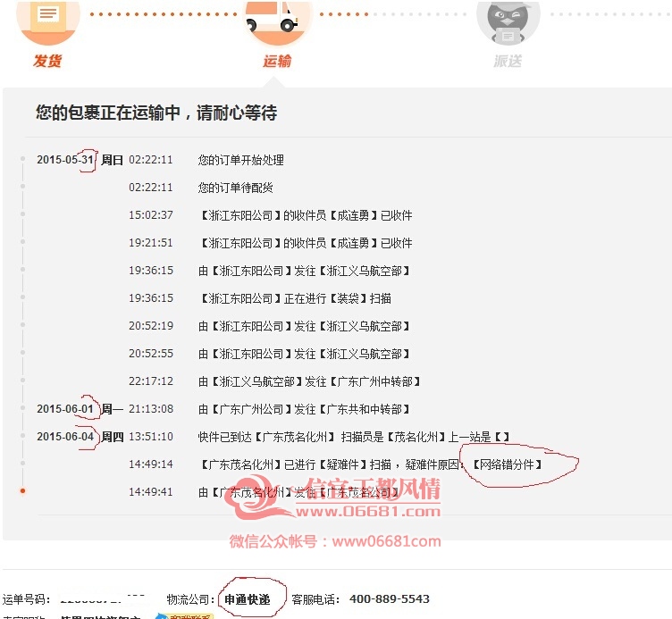Click the date 2015-06-04
The width and height of the screenshot is (672, 619).
[x=65, y=437]
